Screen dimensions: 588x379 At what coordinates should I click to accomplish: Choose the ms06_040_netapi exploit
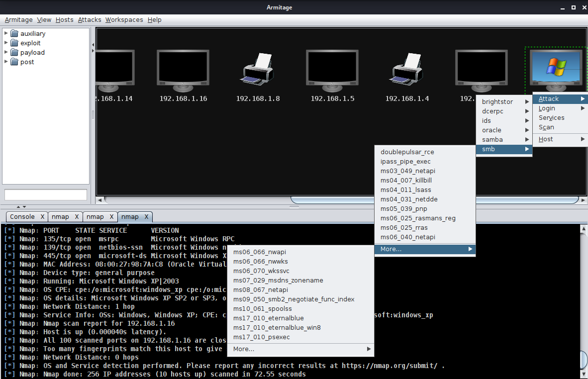click(425, 237)
